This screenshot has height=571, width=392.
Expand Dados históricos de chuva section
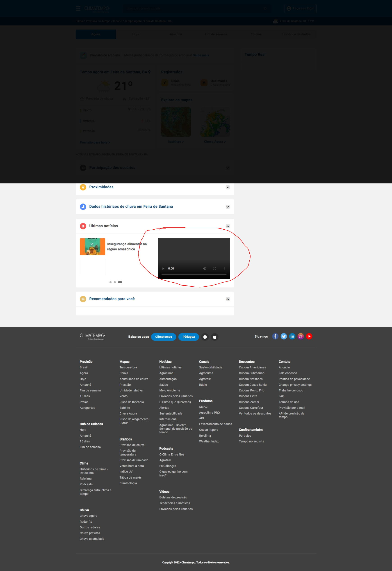[228, 207]
